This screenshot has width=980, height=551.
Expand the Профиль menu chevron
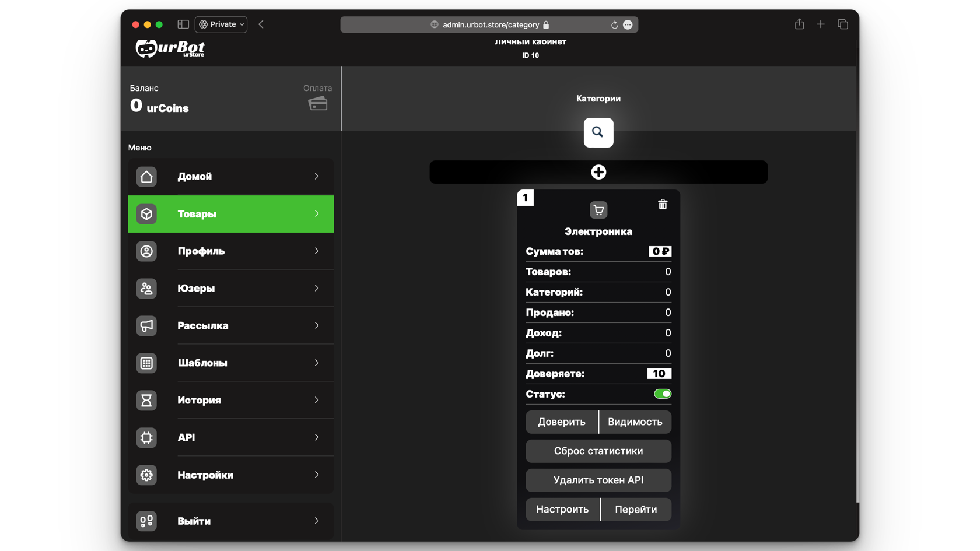317,251
